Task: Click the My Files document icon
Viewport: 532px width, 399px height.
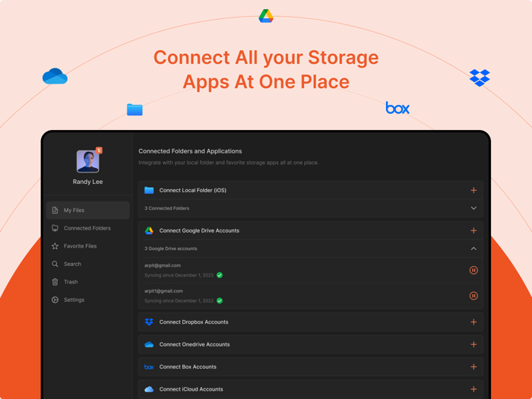Action: pos(55,211)
